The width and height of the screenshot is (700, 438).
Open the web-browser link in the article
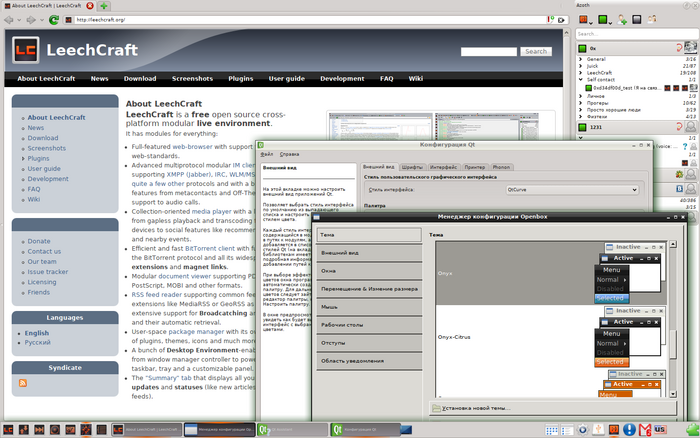coord(192,146)
